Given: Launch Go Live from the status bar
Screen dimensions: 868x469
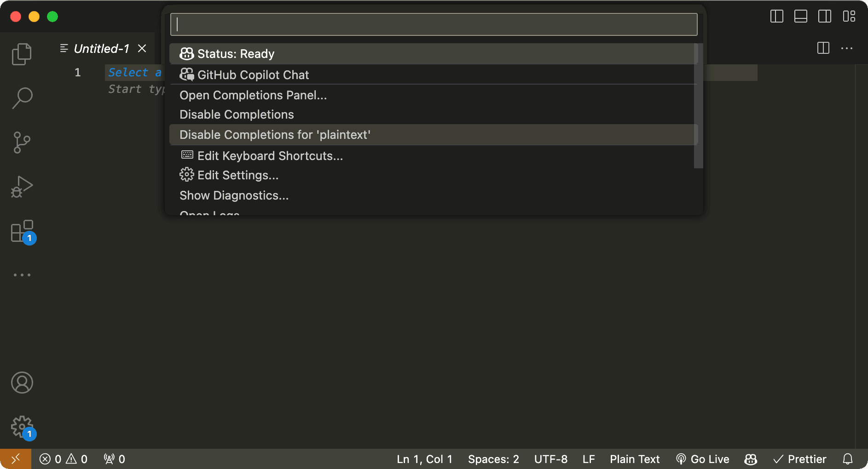Looking at the screenshot, I should click(703, 459).
